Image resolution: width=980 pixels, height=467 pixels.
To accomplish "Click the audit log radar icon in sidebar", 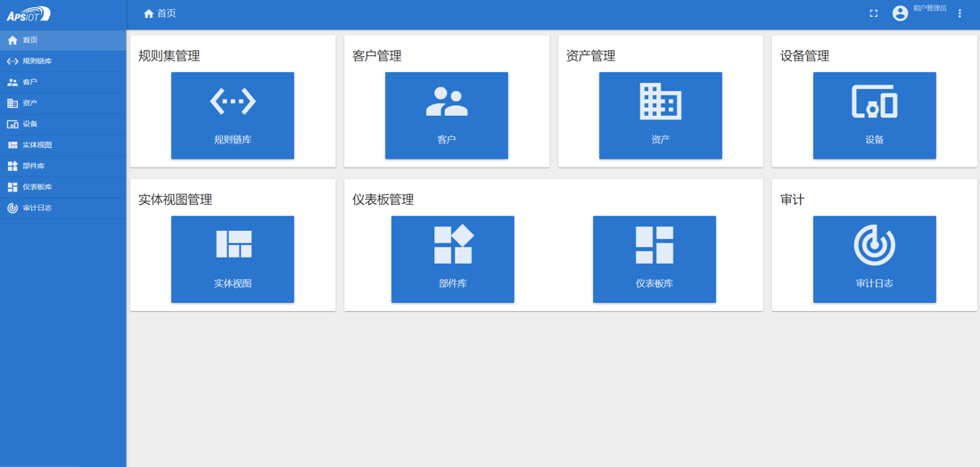I will pyautogui.click(x=12, y=209).
